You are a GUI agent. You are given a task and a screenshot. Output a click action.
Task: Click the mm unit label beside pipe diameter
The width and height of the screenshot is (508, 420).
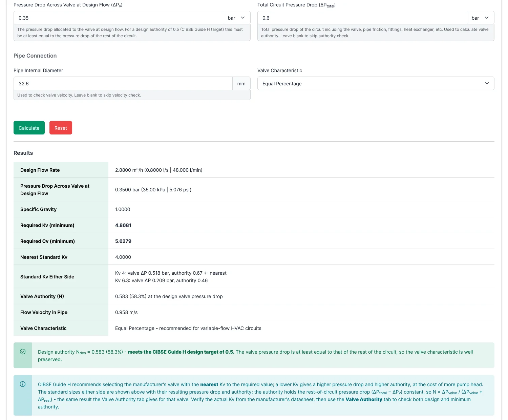click(x=241, y=83)
